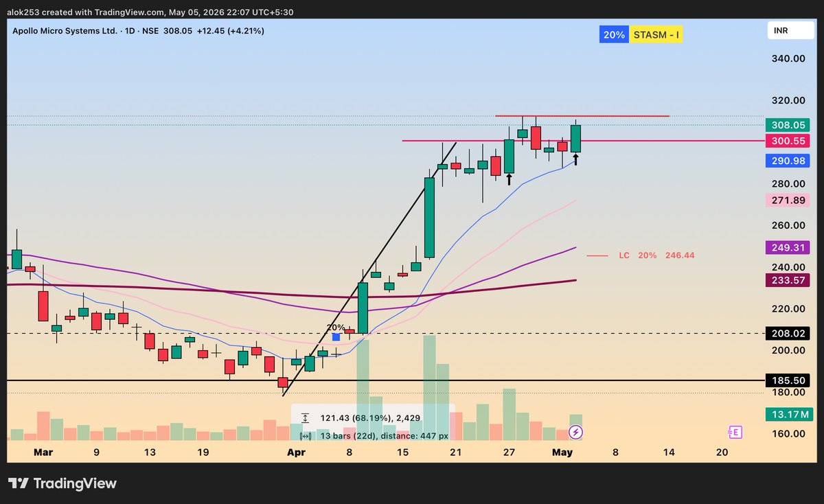Click the May label on time axis

pos(562,453)
